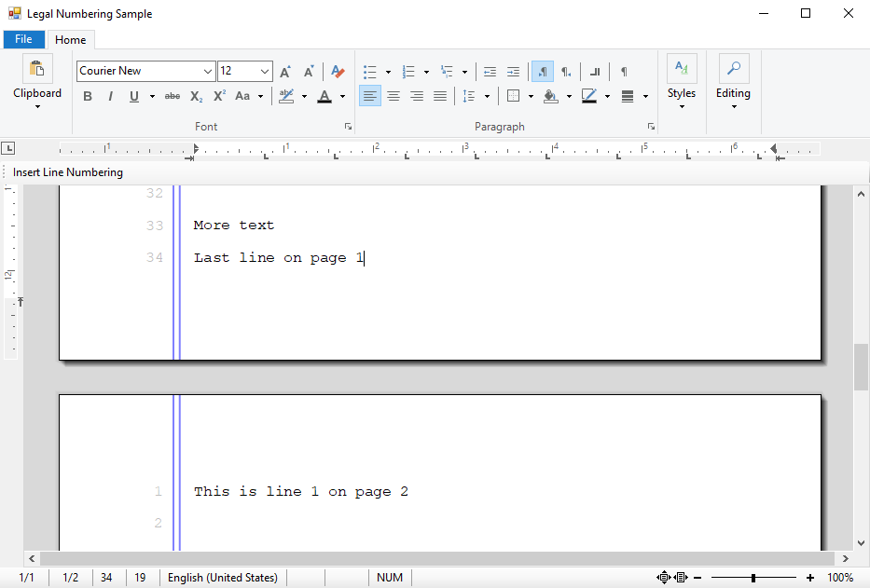Apply strikethrough to text

[173, 96]
